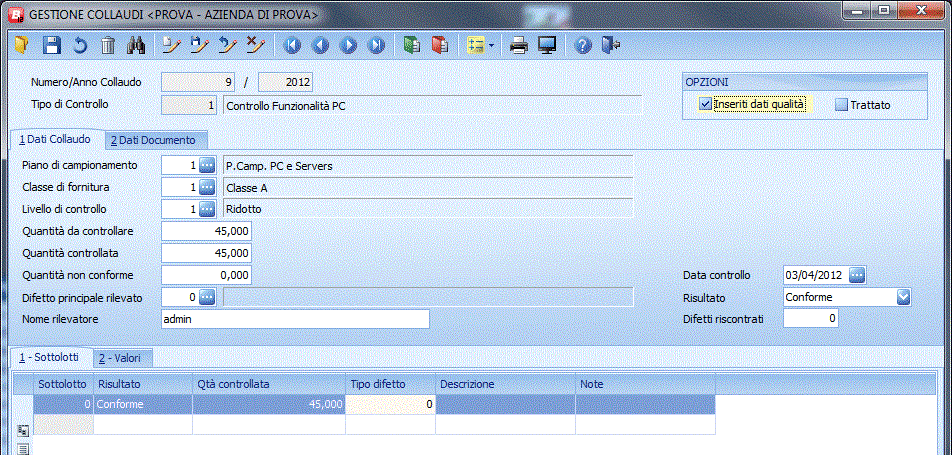
Task: Click the Qtà controllata column header
Action: tap(268, 384)
